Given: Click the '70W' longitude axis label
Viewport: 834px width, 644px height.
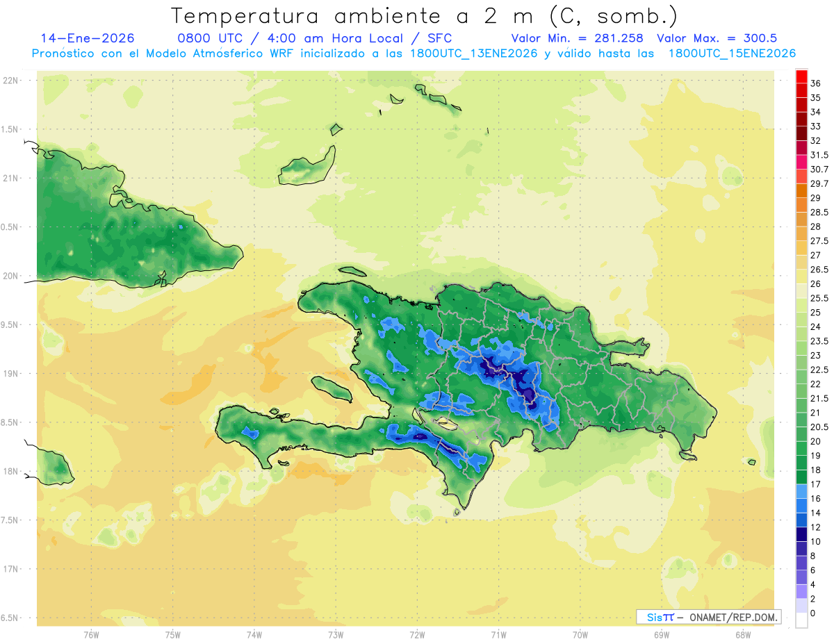Looking at the screenshot, I should pyautogui.click(x=580, y=635).
